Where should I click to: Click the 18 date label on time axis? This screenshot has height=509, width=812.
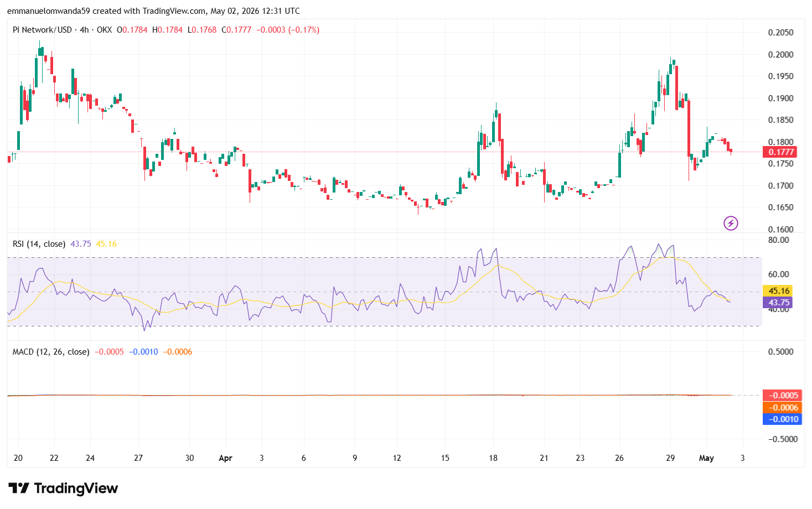click(x=493, y=458)
